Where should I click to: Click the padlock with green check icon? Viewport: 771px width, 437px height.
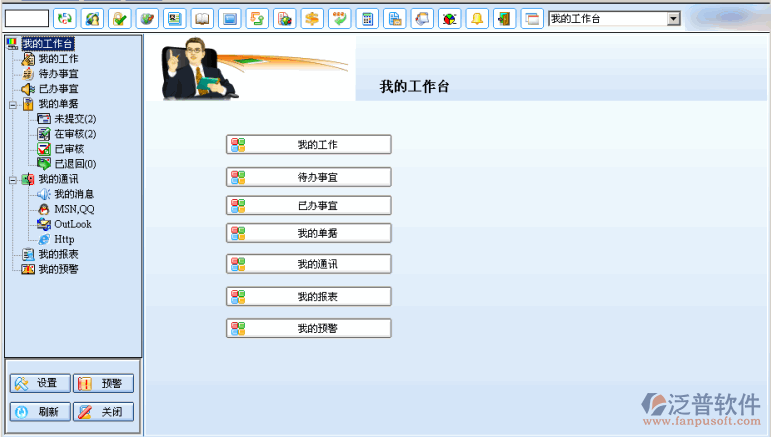[x=119, y=19]
